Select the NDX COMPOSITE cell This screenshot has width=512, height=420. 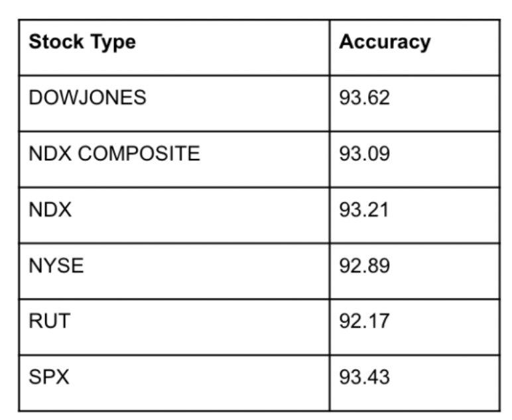114,154
